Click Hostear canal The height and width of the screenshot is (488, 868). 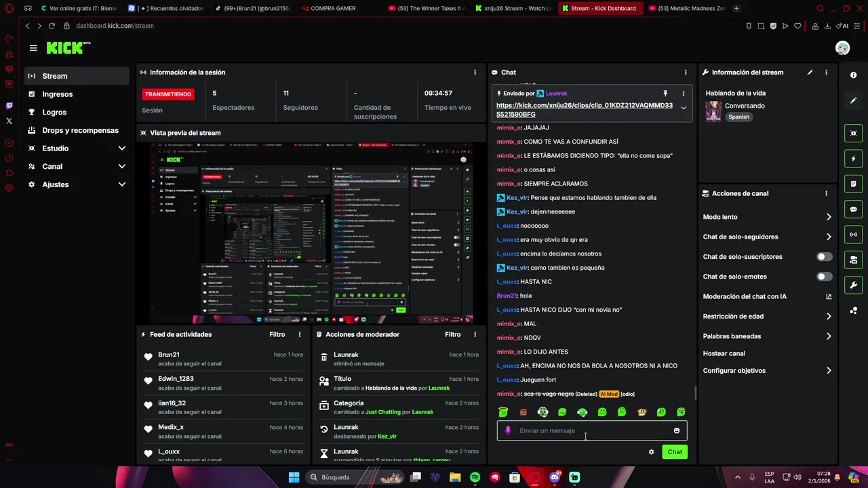coord(724,354)
